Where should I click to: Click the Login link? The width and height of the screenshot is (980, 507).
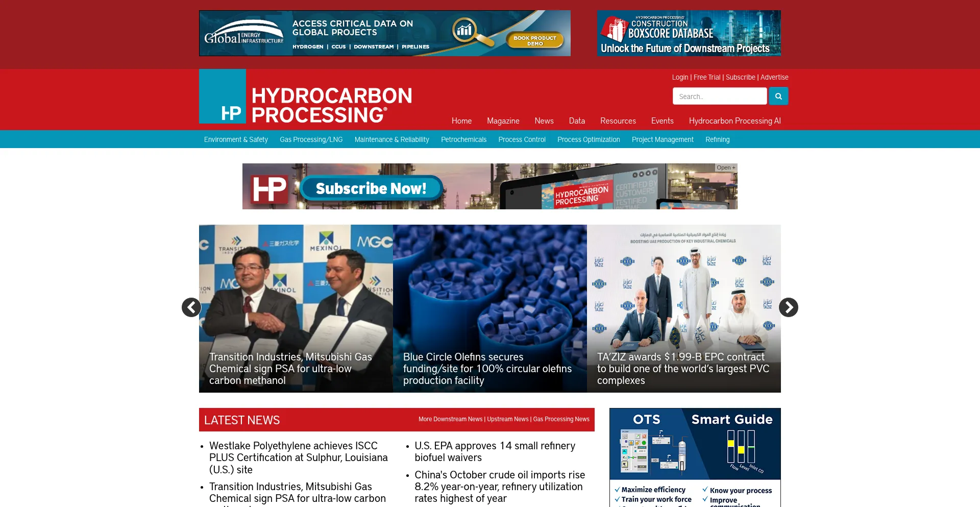[x=680, y=77]
